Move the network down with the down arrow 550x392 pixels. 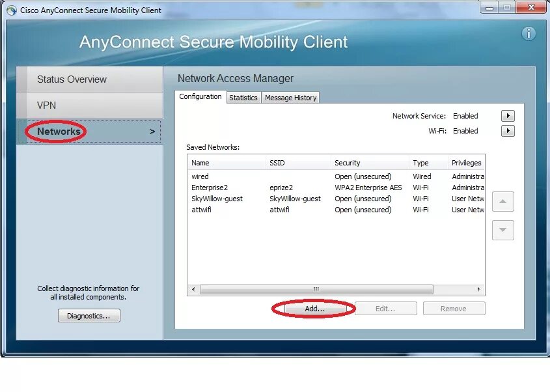click(502, 230)
